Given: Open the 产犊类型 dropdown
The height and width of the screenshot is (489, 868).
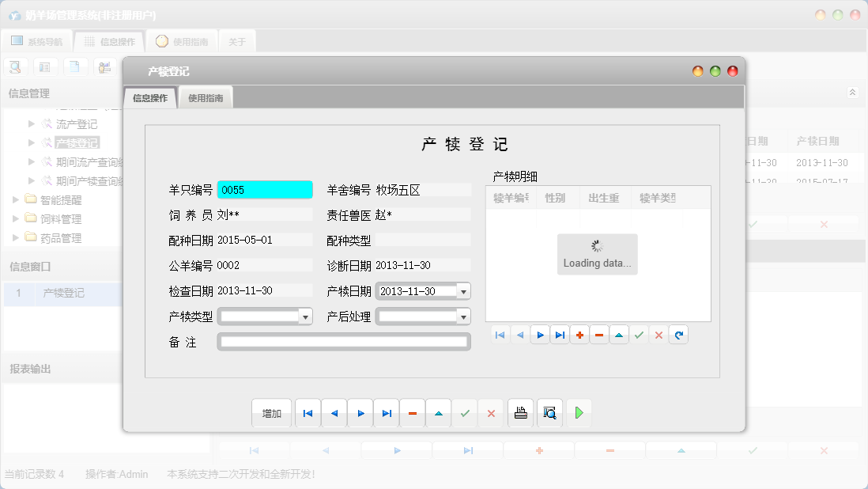Looking at the screenshot, I should [x=305, y=316].
